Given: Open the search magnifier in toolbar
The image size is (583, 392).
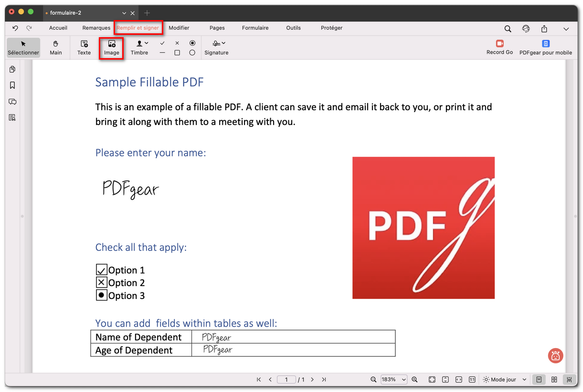Looking at the screenshot, I should (x=508, y=29).
